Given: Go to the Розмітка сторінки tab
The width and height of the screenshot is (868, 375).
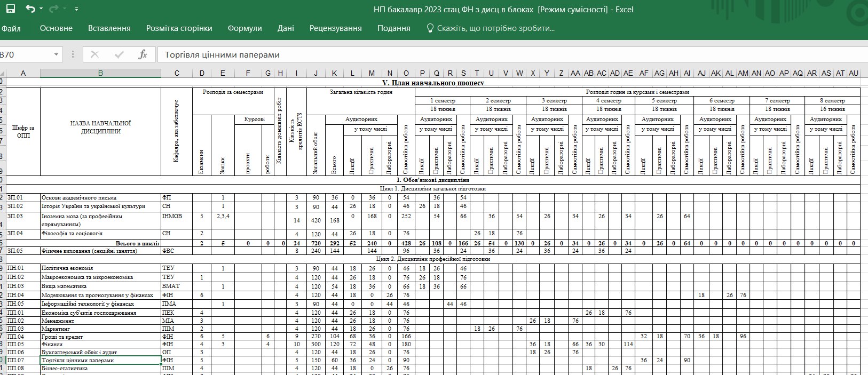Looking at the screenshot, I should click(179, 28).
